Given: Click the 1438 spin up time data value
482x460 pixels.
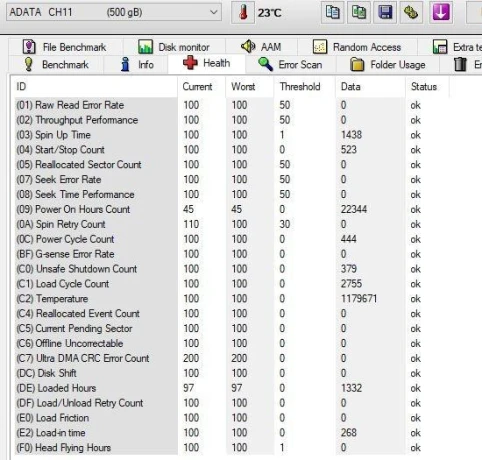Looking at the screenshot, I should (x=351, y=135).
